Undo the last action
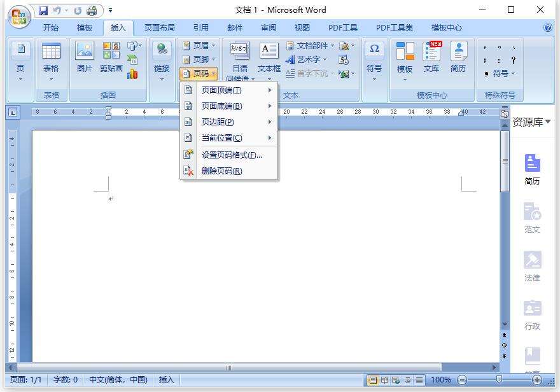560x392 pixels. [x=57, y=11]
